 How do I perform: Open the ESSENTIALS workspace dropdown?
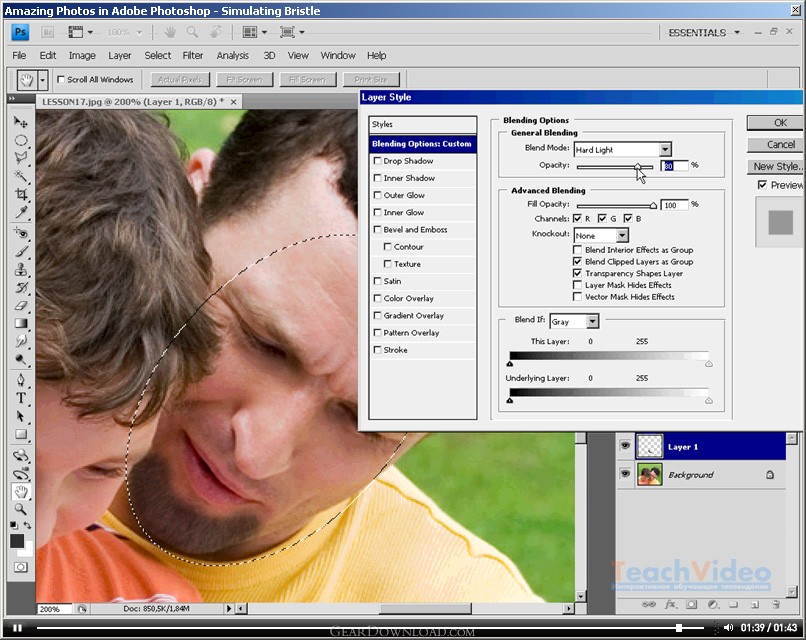[704, 33]
